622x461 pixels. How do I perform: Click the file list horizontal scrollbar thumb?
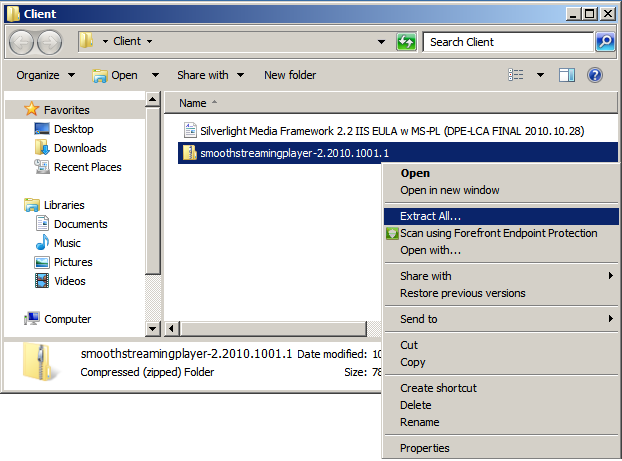[x=273, y=329]
